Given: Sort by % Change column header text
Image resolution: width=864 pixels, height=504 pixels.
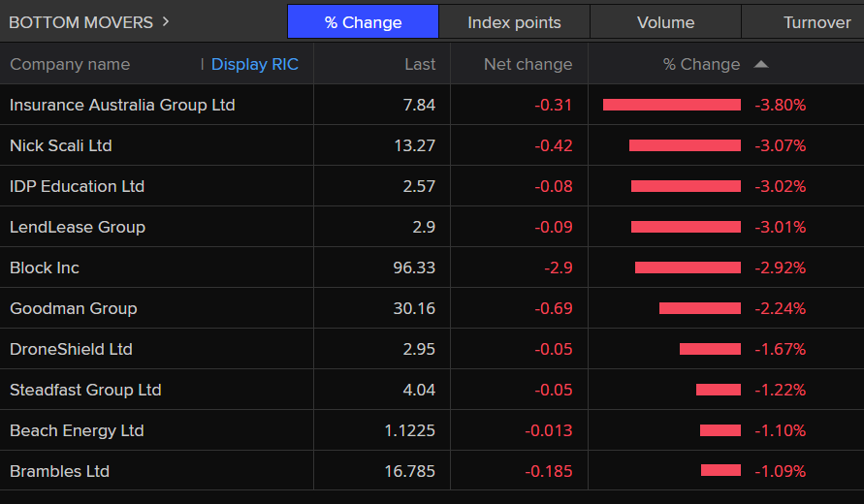Looking at the screenshot, I should coord(701,64).
